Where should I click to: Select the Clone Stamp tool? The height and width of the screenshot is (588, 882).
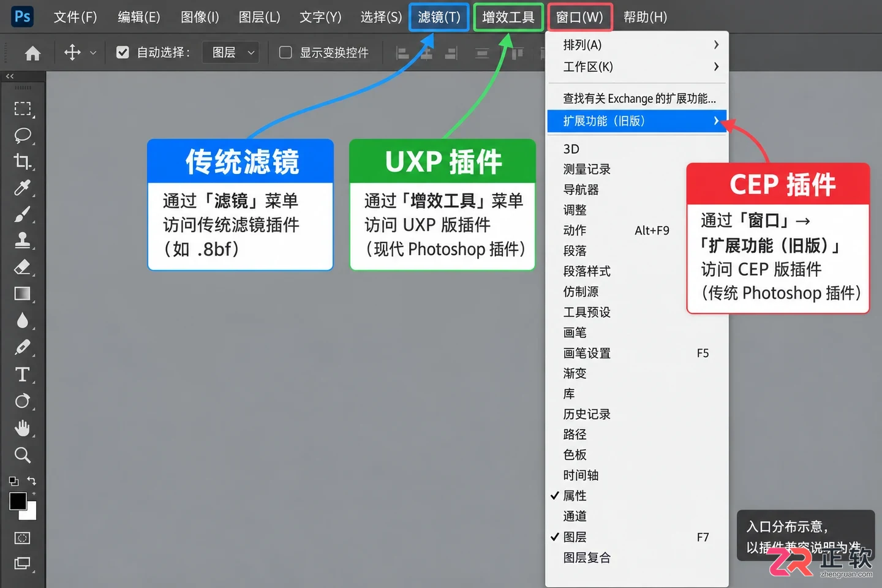[23, 240]
